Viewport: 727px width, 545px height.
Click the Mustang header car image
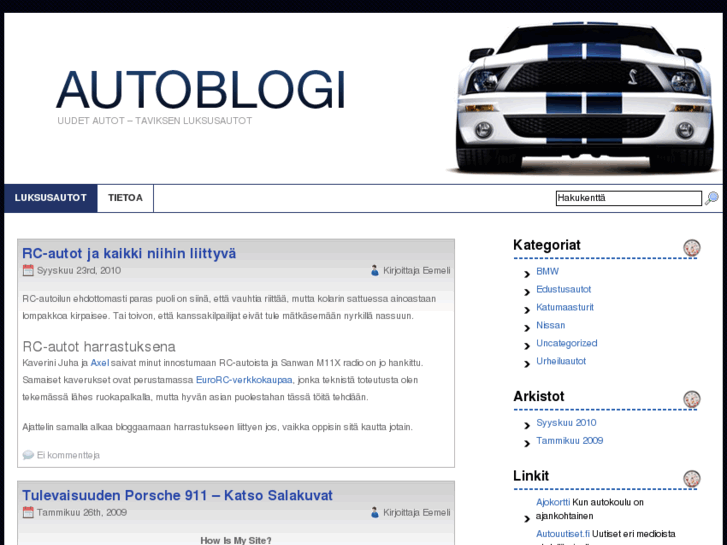(584, 97)
